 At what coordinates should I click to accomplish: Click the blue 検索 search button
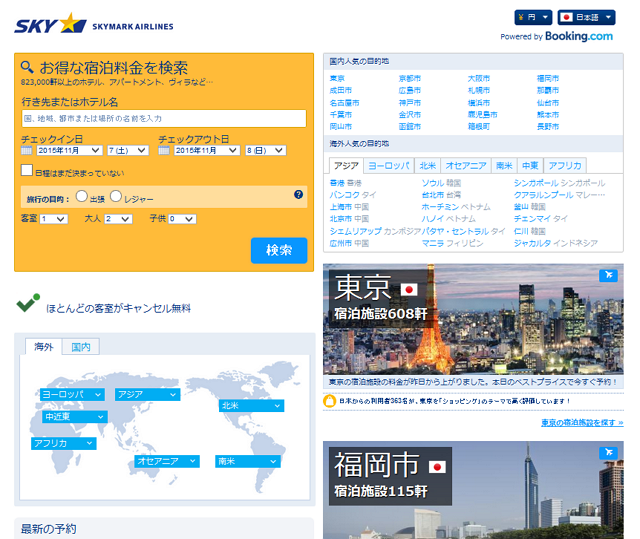[279, 250]
